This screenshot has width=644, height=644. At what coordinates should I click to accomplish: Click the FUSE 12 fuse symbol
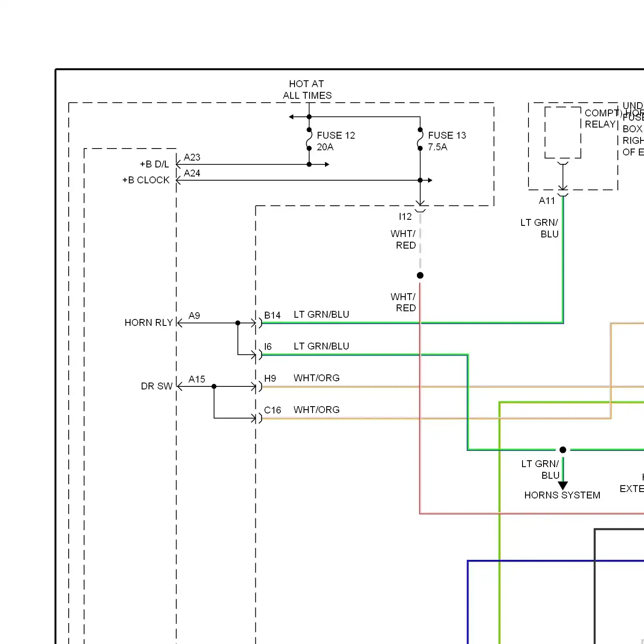tap(309, 139)
